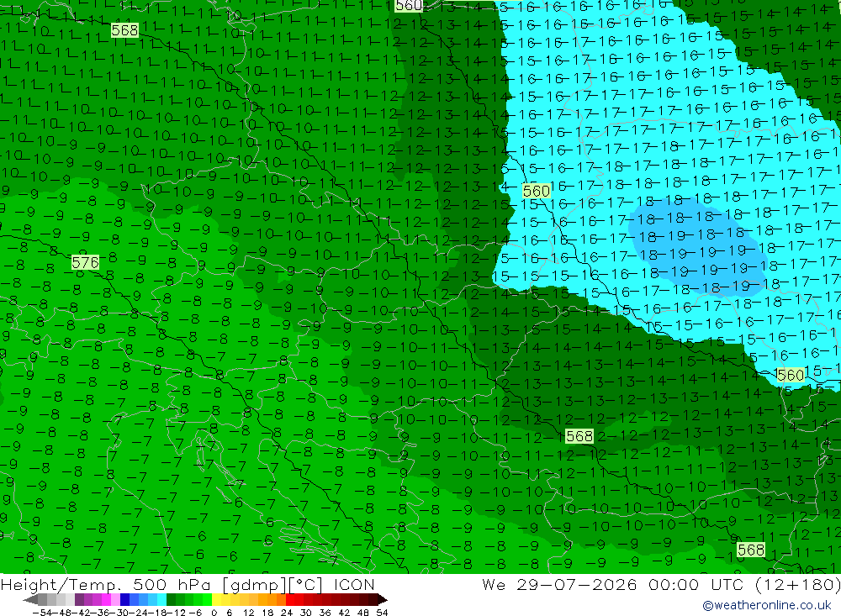Click the ICON model name in the title

pos(354,584)
